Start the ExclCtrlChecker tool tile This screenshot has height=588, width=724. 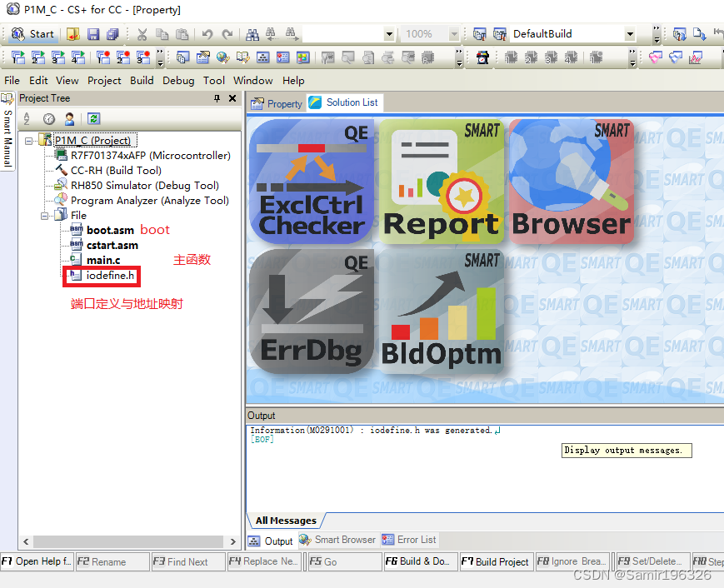point(312,182)
